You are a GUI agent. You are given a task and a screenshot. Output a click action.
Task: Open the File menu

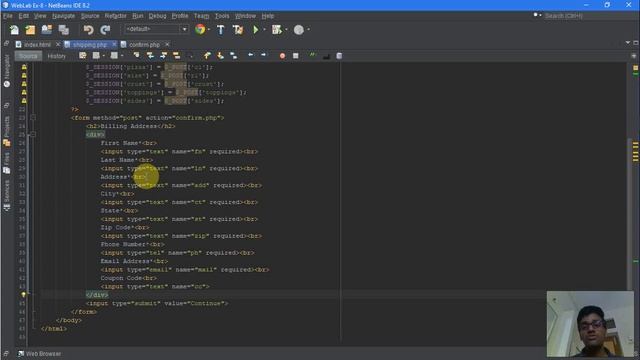coord(8,16)
